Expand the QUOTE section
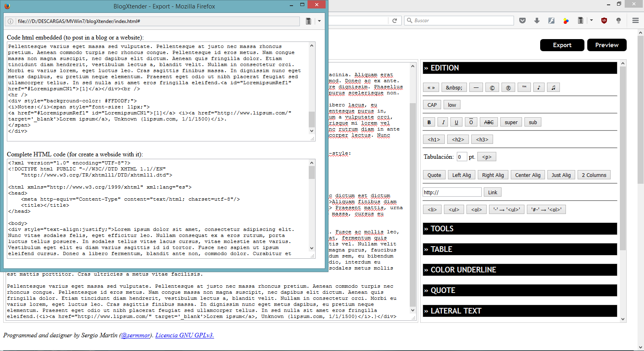Screen dimensions: 644x351 [520, 290]
